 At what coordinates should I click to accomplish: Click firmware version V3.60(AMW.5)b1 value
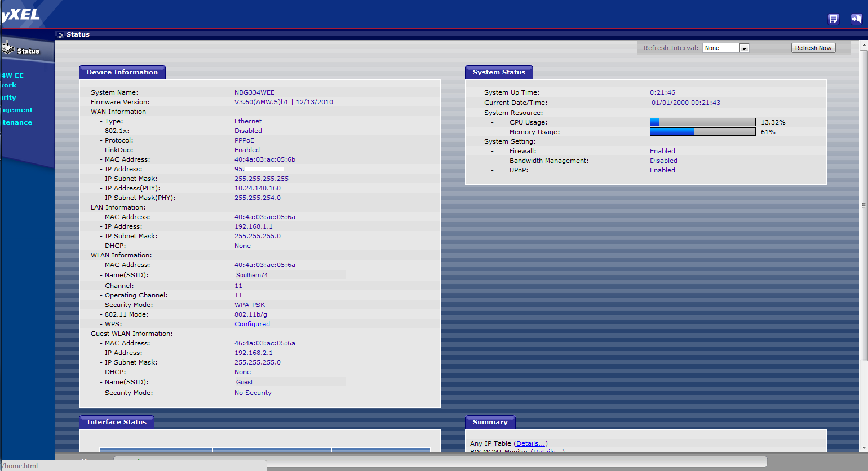pos(284,102)
